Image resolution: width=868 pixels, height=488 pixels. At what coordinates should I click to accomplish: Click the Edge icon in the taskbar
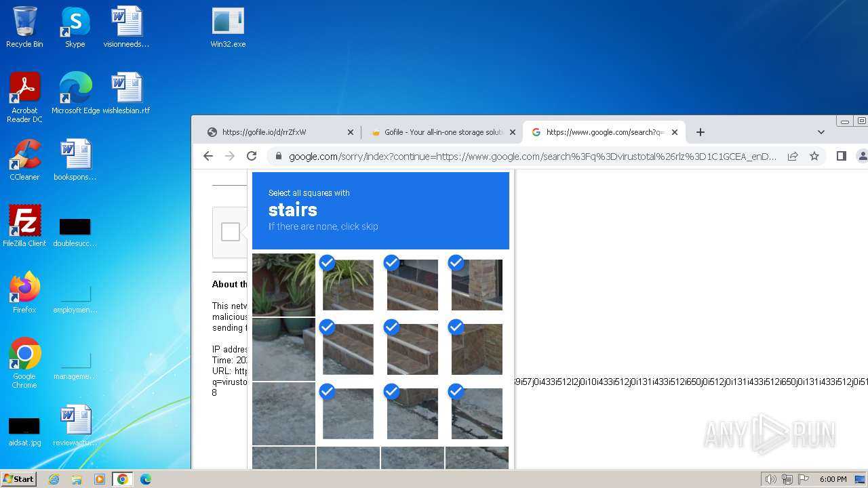pyautogui.click(x=145, y=479)
